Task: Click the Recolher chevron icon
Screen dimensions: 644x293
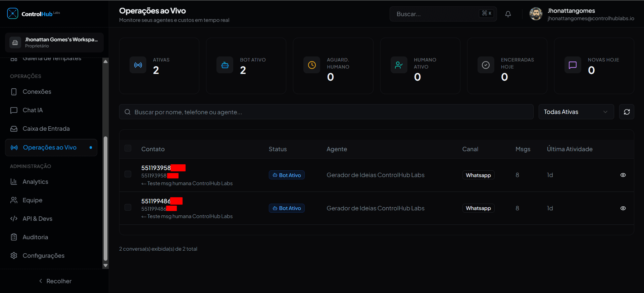Action: pyautogui.click(x=41, y=281)
